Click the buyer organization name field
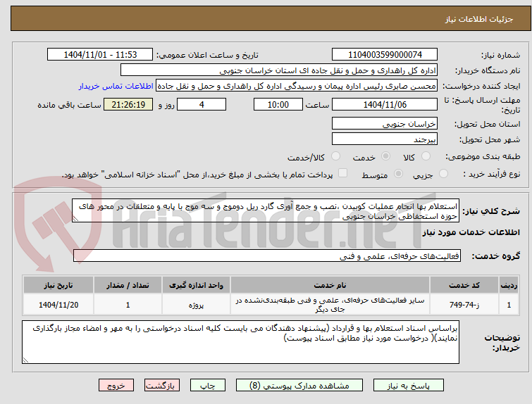 click(279, 70)
